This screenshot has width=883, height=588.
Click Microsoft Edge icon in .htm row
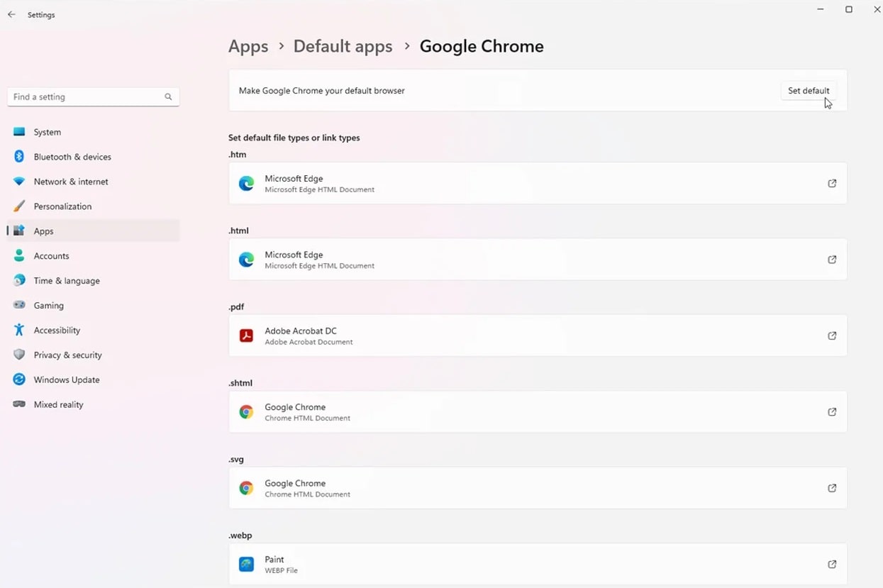246,184
